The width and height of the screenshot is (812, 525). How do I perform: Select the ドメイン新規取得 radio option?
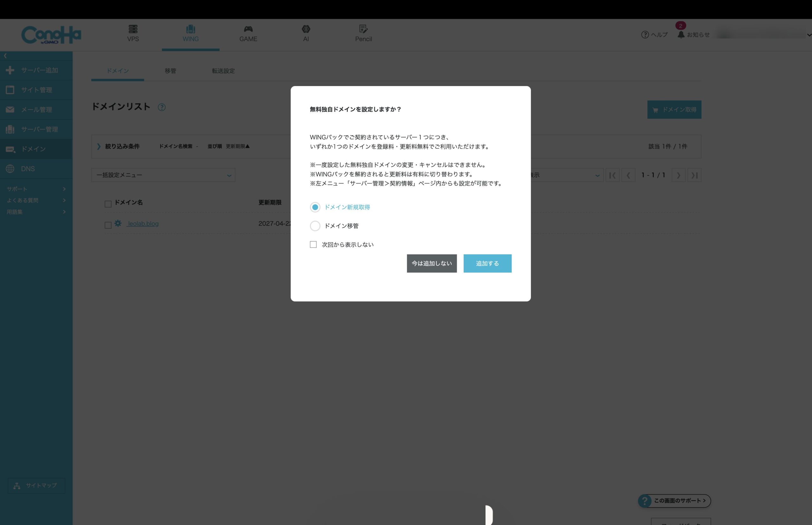pos(315,207)
